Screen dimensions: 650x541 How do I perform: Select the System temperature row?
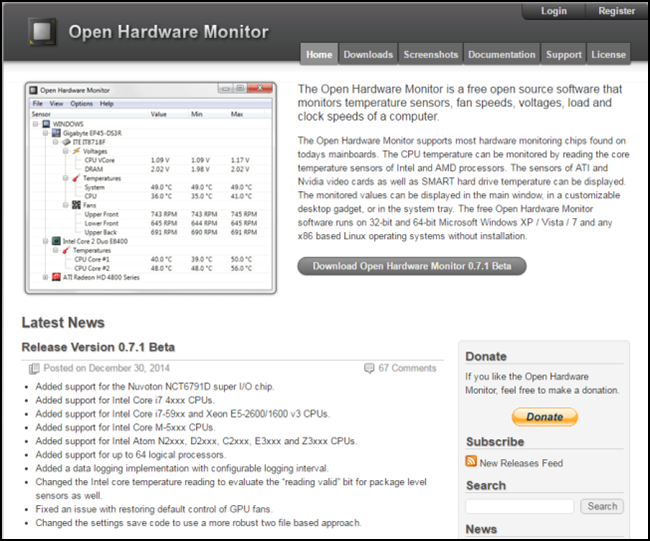click(x=150, y=187)
